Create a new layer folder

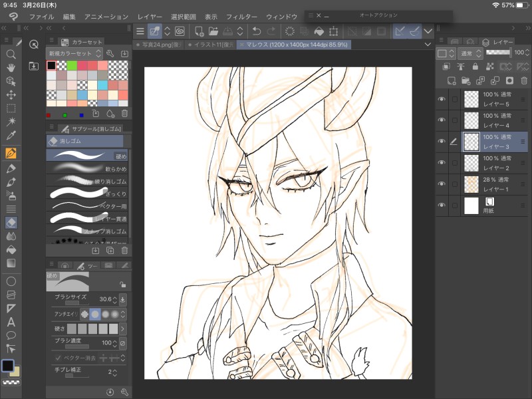tap(466, 80)
